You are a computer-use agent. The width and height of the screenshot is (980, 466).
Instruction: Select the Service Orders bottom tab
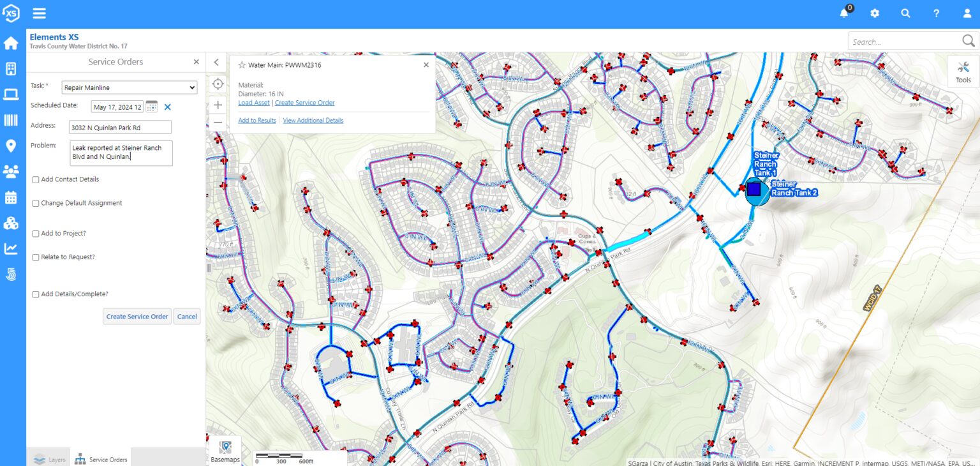[x=101, y=459]
